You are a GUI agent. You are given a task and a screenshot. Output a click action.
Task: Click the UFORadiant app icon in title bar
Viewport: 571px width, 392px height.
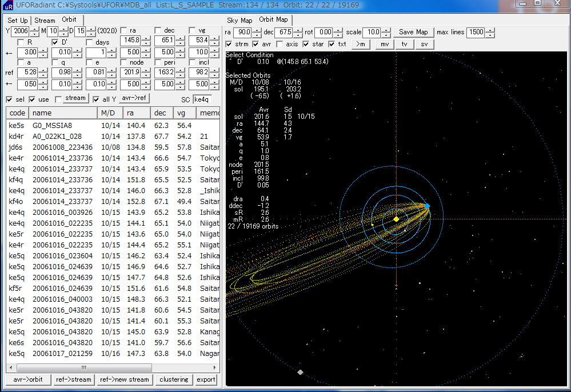[x=9, y=5]
